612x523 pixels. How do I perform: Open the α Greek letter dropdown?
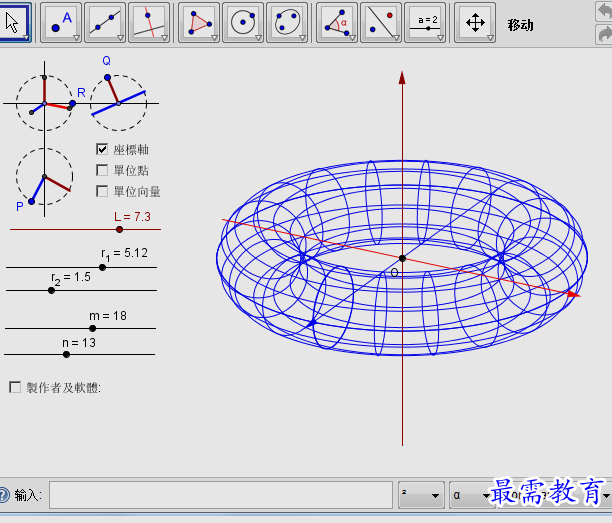click(x=471, y=495)
